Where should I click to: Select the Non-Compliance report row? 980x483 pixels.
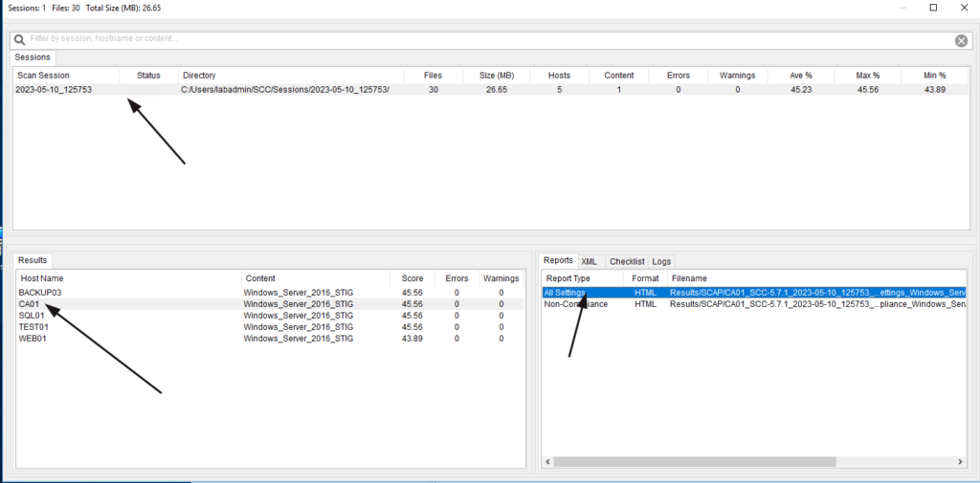click(754, 304)
